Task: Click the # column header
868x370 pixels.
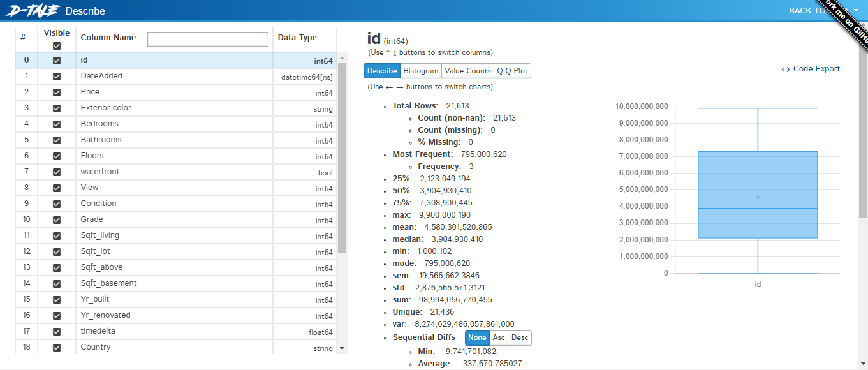Action: click(x=23, y=38)
